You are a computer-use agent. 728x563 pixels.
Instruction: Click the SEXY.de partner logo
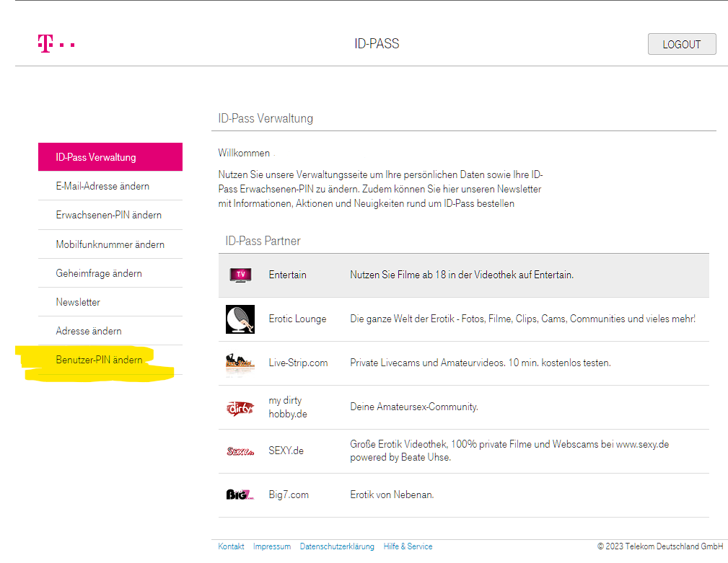click(240, 451)
